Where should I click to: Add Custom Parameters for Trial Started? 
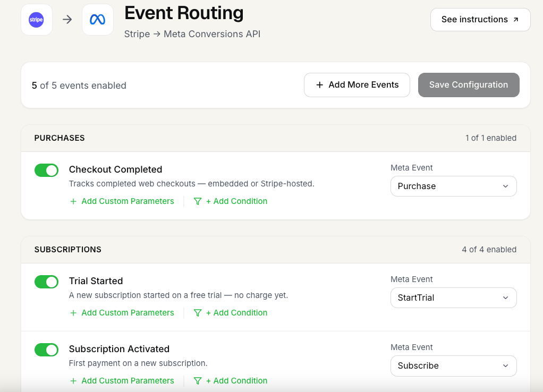[x=122, y=313]
